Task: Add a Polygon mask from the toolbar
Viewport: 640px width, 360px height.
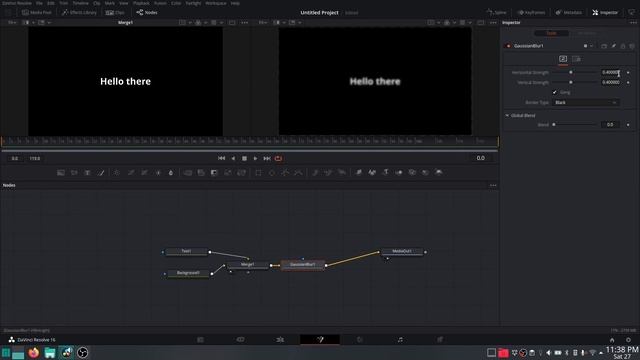Action: point(285,173)
